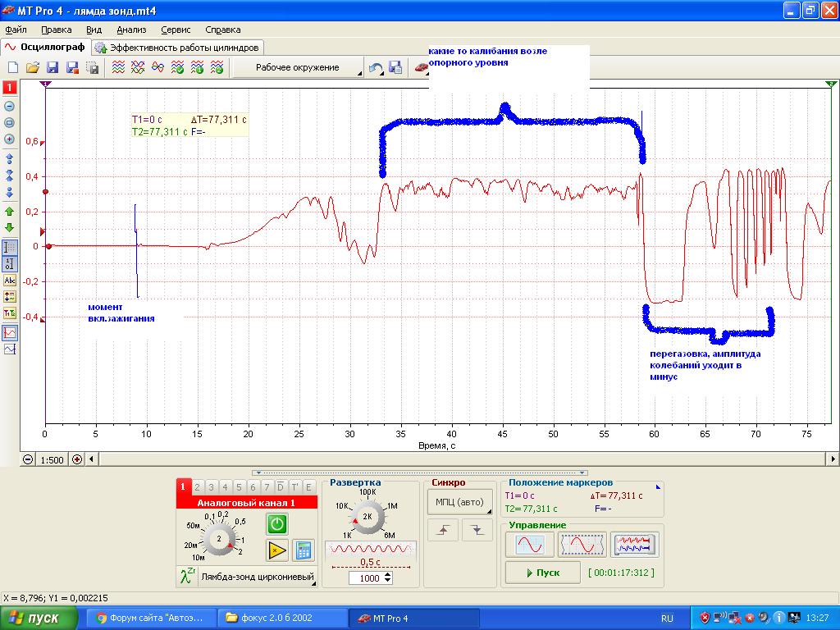This screenshot has width=840, height=630.
Task: Switch to Эффективность работы цилиндров tab
Action: (x=177, y=48)
